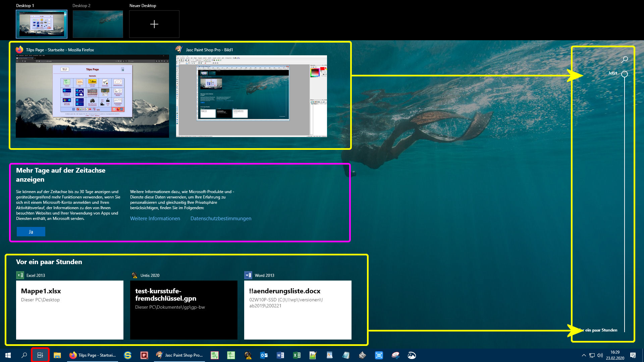Select the Mozilla Firefox window thumbnail

point(92,96)
